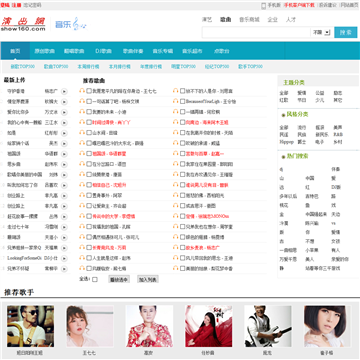Open the 王七七 singer thumbnail
Image resolution: width=360 pixels, height=360 pixels.
[x=90, y=326]
